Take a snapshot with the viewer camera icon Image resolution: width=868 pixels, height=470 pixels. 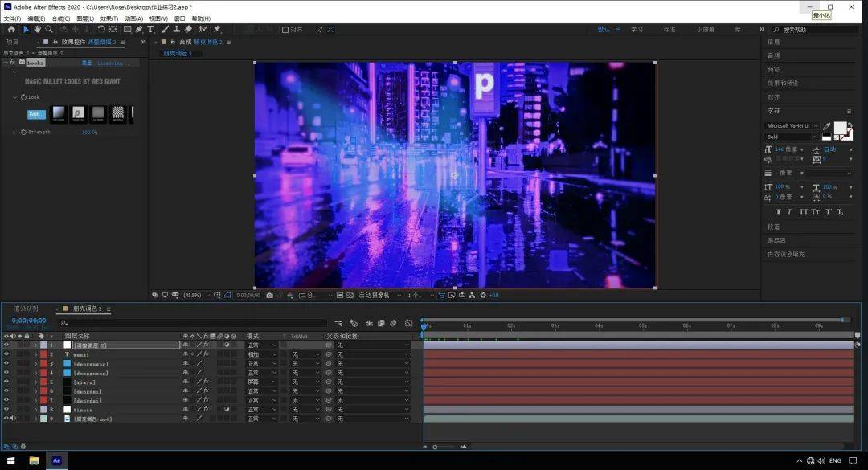269,296
